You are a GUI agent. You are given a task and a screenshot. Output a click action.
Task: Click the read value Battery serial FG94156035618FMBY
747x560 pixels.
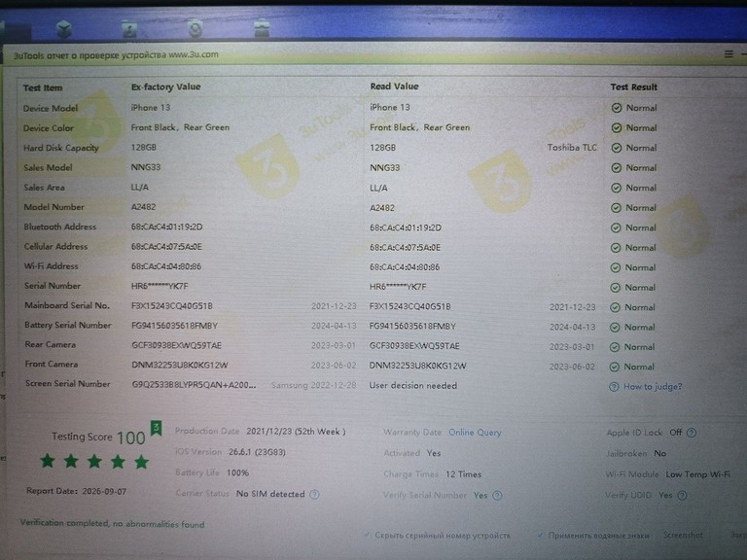[412, 327]
